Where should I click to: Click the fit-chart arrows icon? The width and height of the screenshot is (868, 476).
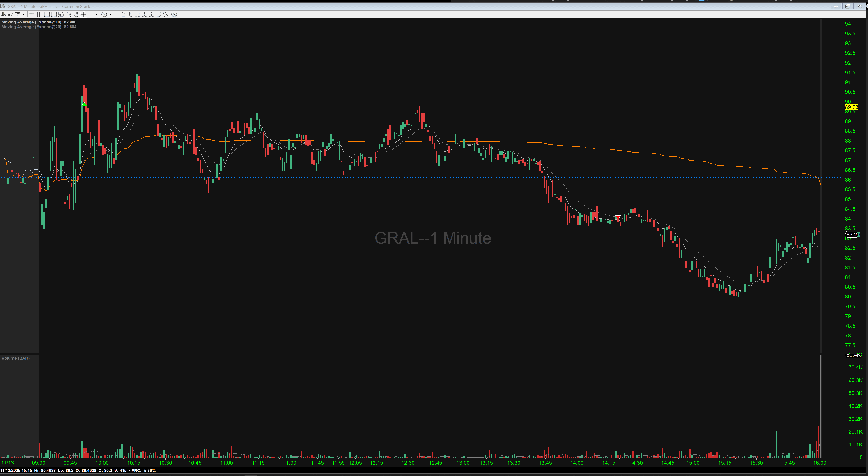click(61, 14)
